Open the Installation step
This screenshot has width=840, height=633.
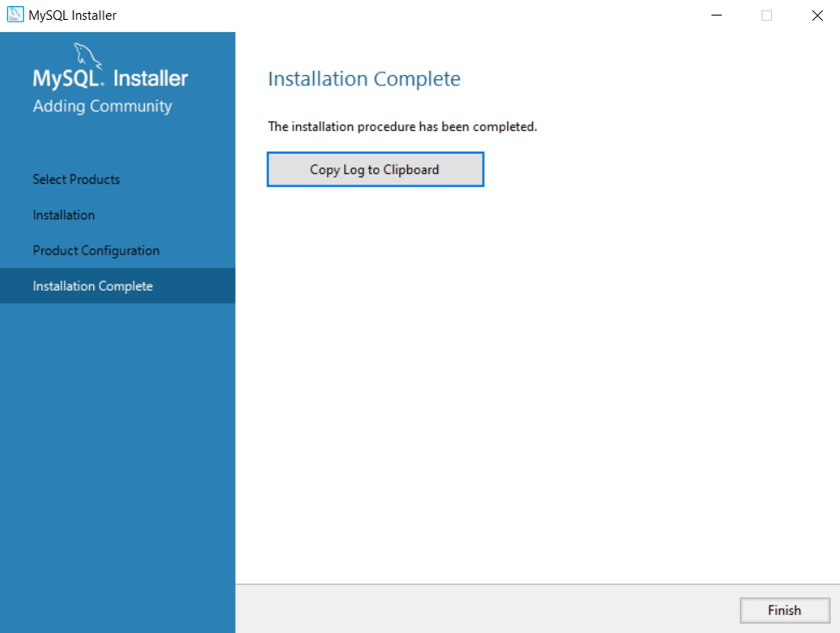(65, 215)
